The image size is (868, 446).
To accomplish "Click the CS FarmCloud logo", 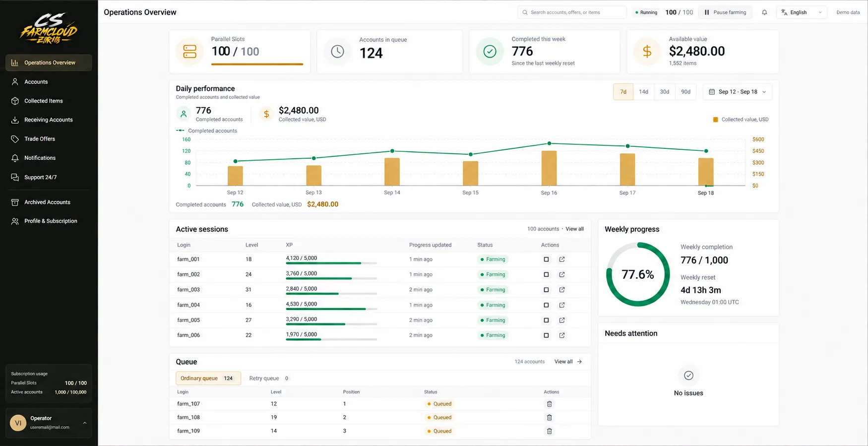I will click(x=49, y=28).
